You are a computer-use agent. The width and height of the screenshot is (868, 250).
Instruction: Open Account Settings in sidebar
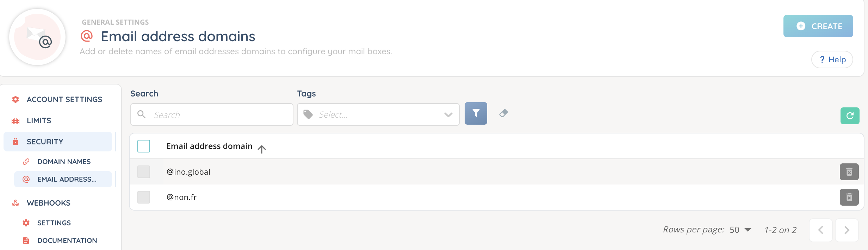[64, 100]
